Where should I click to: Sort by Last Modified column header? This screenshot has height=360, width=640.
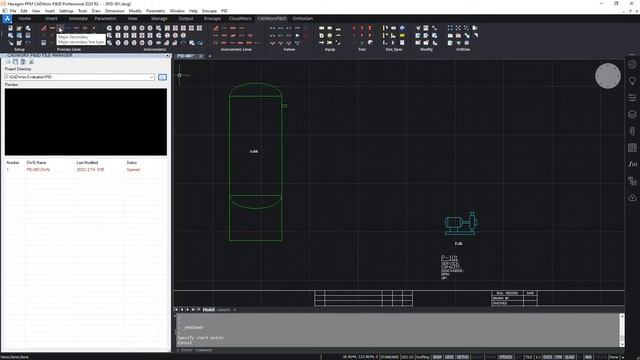[x=87, y=162]
